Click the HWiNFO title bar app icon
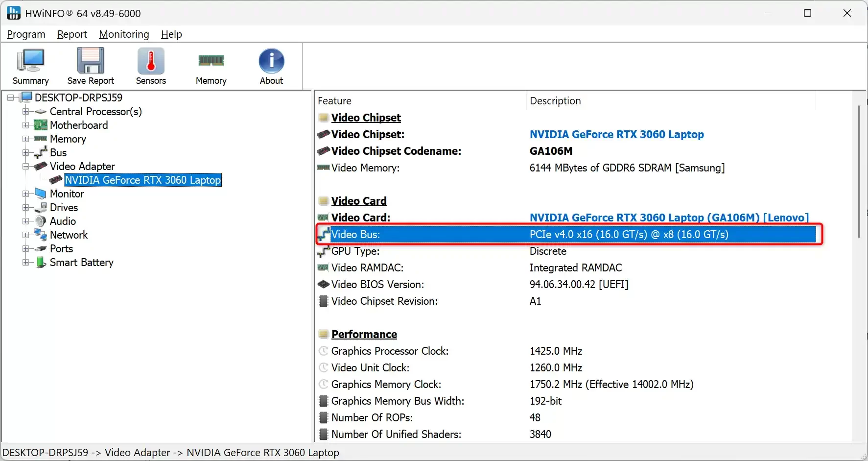 point(14,13)
